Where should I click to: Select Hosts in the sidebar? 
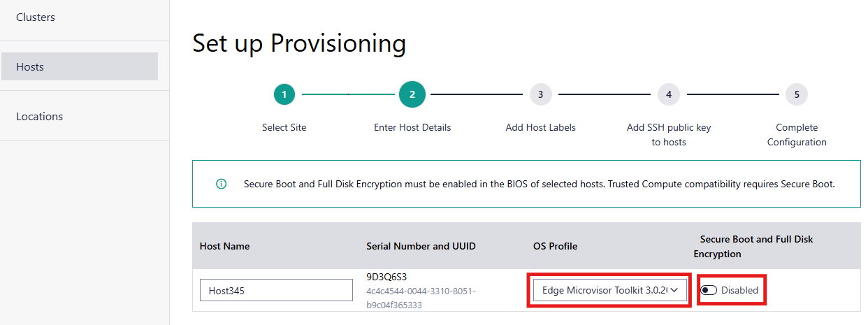click(80, 66)
